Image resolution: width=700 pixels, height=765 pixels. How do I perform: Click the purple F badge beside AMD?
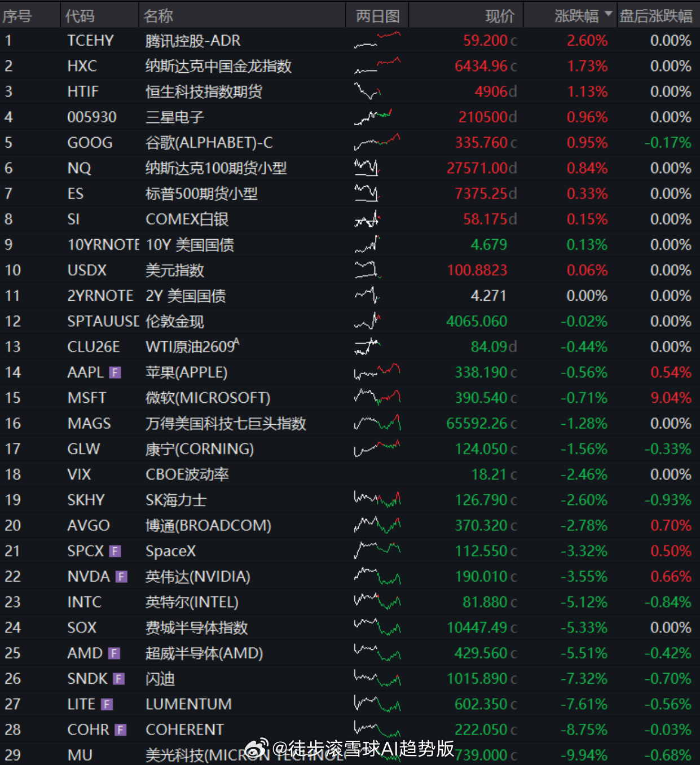[114, 653]
